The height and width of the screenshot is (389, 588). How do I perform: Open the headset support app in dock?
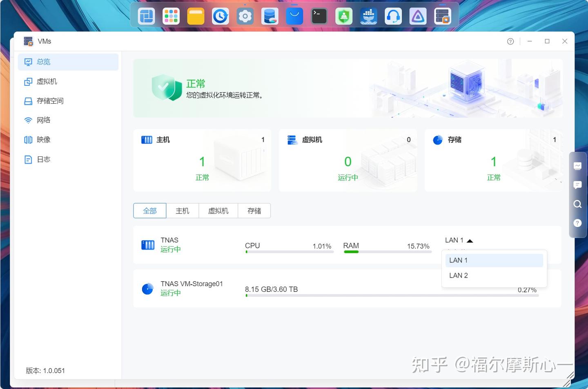pyautogui.click(x=393, y=16)
